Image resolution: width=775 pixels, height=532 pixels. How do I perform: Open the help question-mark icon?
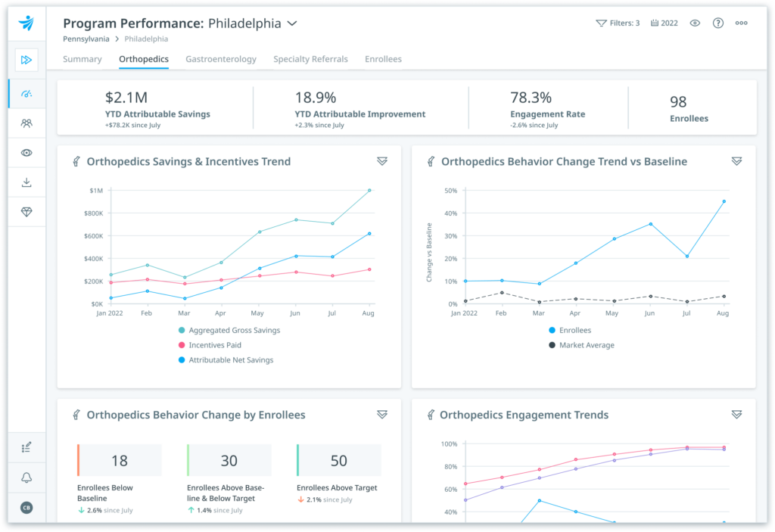coord(717,23)
